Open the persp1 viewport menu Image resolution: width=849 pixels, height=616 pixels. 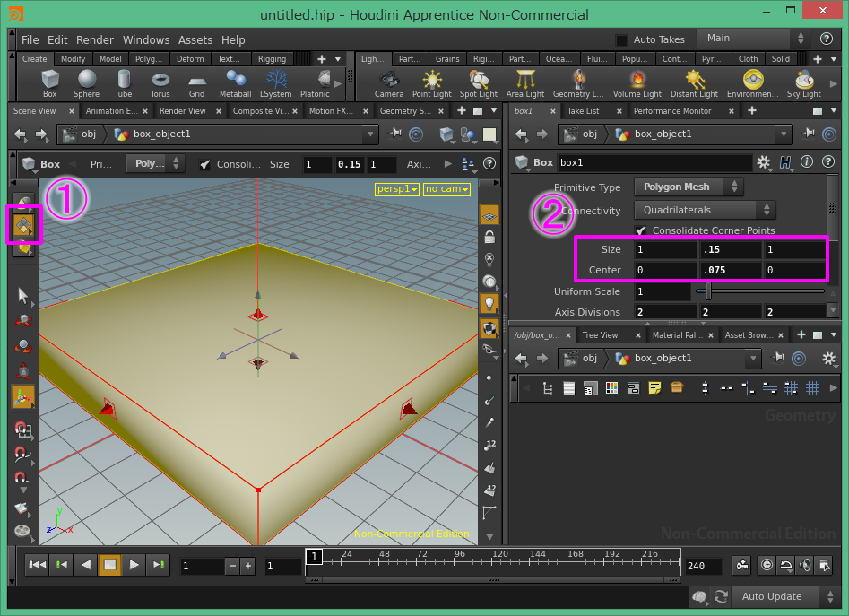(x=397, y=189)
